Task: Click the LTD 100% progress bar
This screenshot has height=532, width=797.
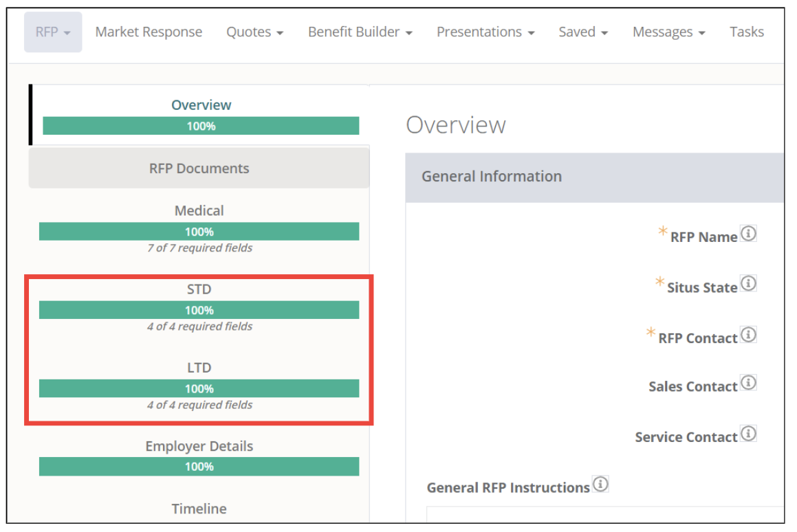Action: (199, 388)
